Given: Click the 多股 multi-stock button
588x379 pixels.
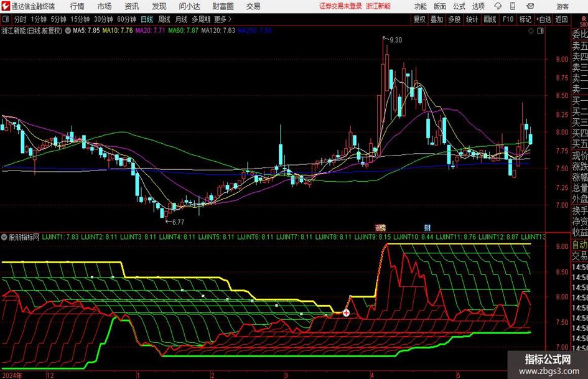Looking at the screenshot, I should tap(454, 19).
